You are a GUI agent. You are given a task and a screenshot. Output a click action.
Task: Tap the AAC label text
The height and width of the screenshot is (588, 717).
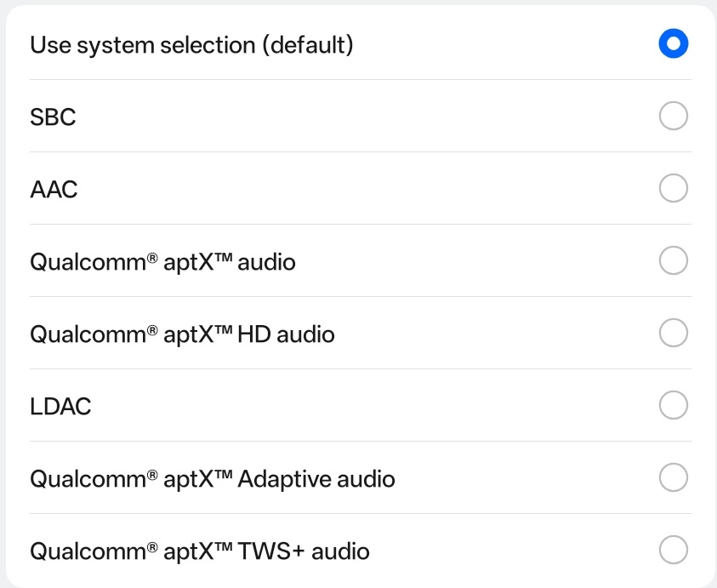[x=54, y=189]
